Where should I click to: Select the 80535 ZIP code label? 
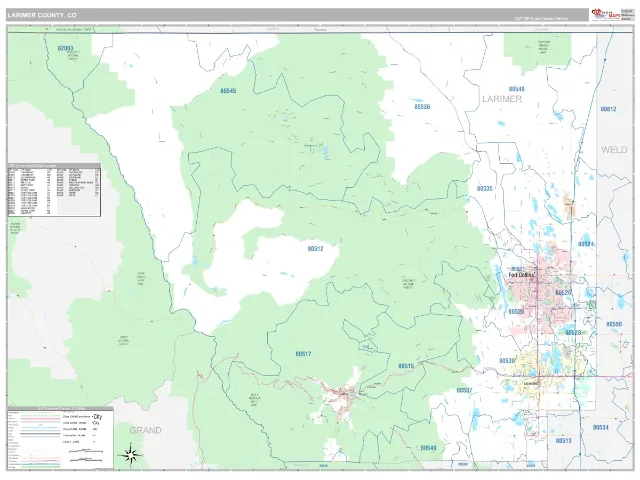coord(484,189)
